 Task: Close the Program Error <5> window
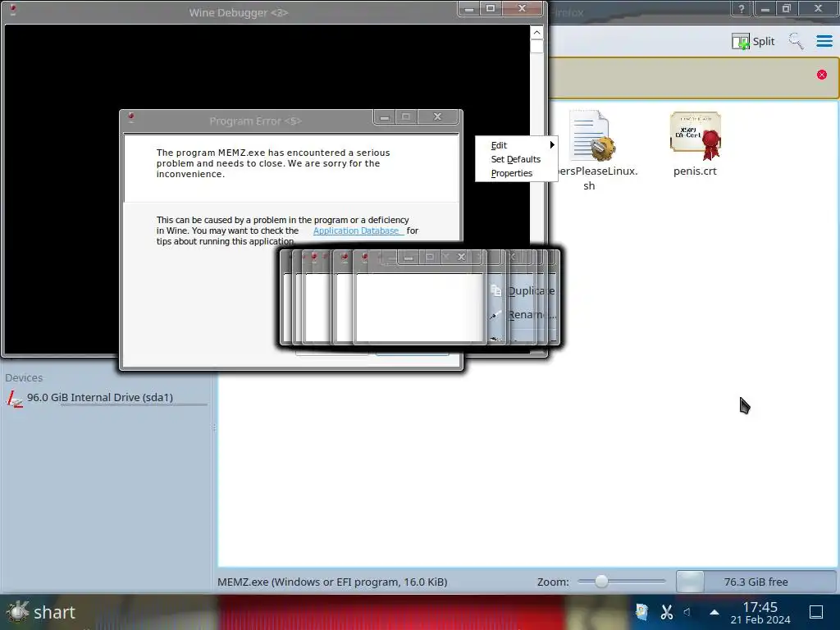pyautogui.click(x=438, y=116)
